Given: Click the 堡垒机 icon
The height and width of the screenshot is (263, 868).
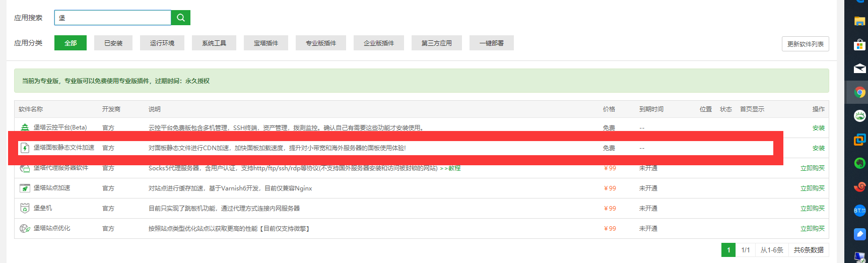Looking at the screenshot, I should (x=25, y=208).
